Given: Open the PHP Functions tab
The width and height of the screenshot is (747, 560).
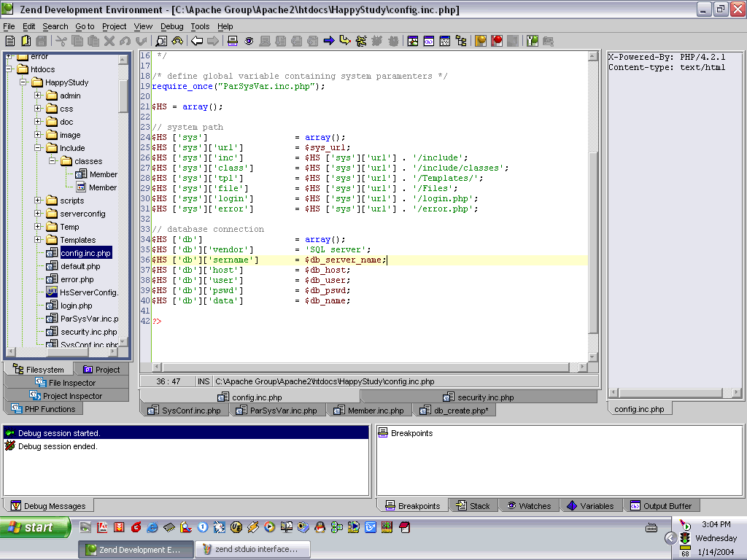Looking at the screenshot, I should pos(43,408).
